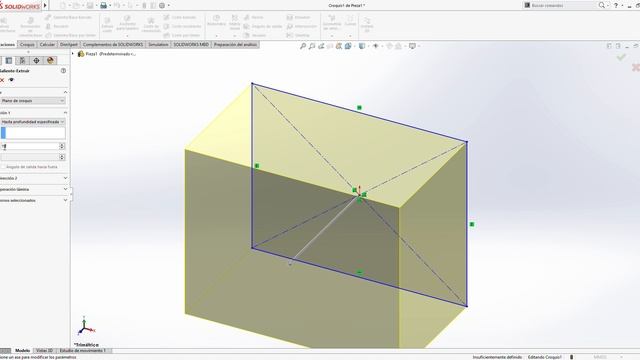Accept the feature with the green checkmark corner
Screen dimensions: 640x360
pos(621,57)
